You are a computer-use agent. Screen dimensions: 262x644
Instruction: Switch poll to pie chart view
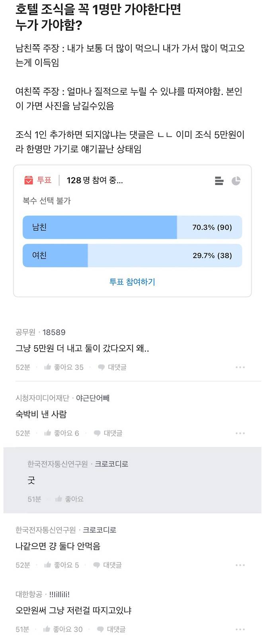(x=236, y=181)
